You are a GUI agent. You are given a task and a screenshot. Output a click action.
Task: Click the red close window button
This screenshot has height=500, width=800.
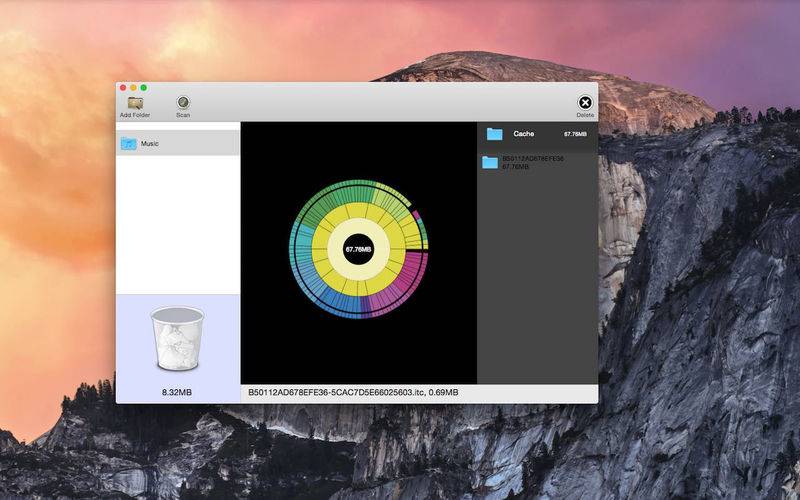[x=123, y=88]
